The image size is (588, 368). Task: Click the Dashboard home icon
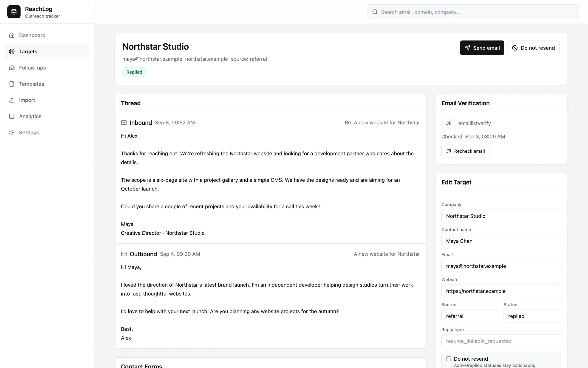click(12, 35)
